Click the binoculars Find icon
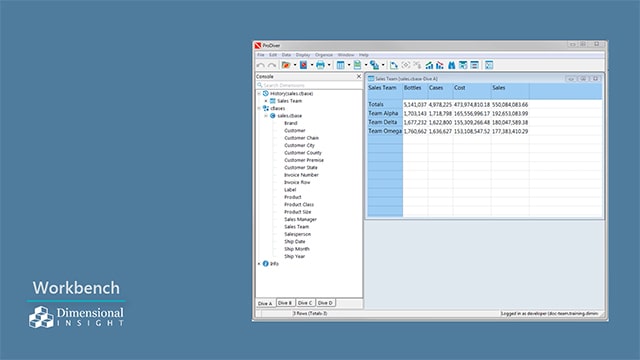 point(451,65)
